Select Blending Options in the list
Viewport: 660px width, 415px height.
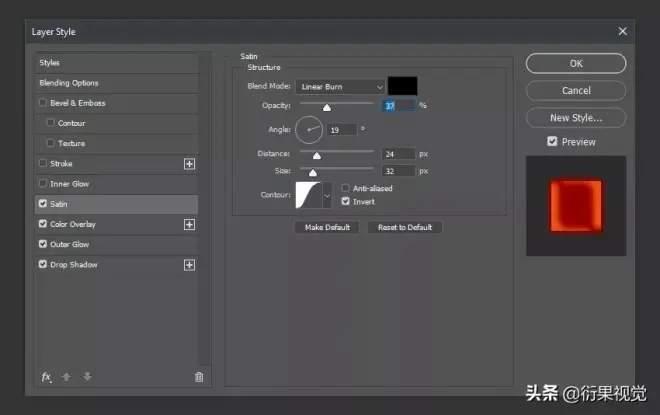(x=117, y=83)
